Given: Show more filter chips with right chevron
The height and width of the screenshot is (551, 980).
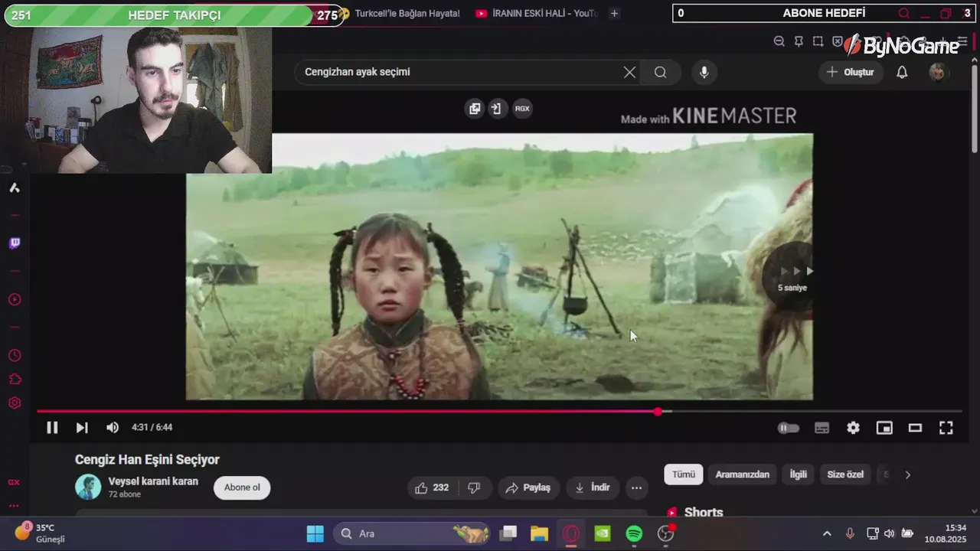Looking at the screenshot, I should 907,474.
